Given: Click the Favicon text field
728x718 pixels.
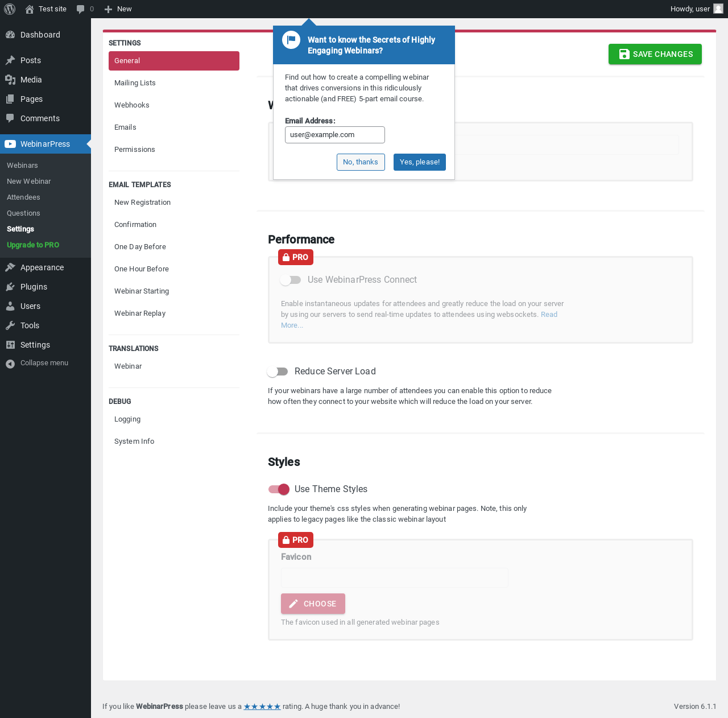Looking at the screenshot, I should [x=395, y=578].
